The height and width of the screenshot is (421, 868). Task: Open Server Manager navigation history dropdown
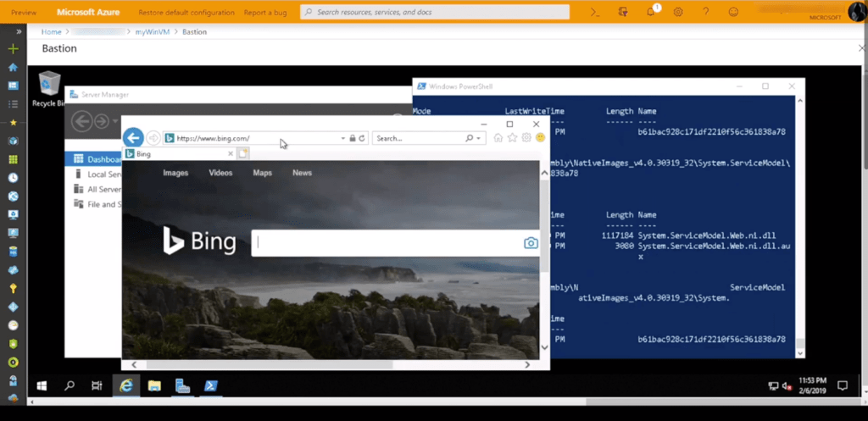click(x=115, y=120)
